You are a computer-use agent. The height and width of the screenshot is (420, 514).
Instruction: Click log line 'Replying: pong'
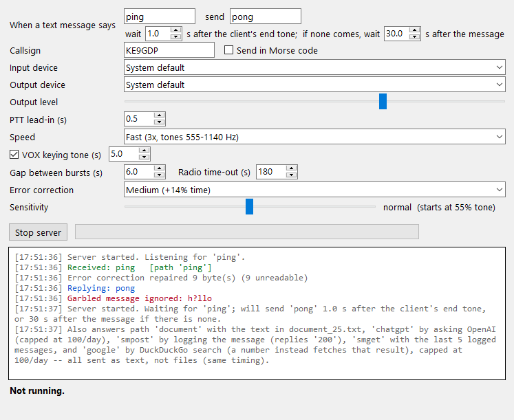click(75, 288)
